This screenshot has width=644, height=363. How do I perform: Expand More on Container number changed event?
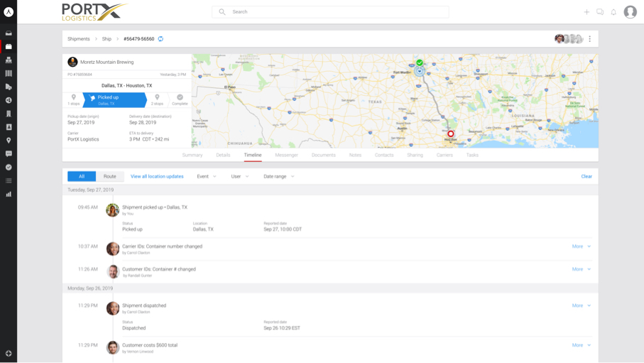(581, 246)
